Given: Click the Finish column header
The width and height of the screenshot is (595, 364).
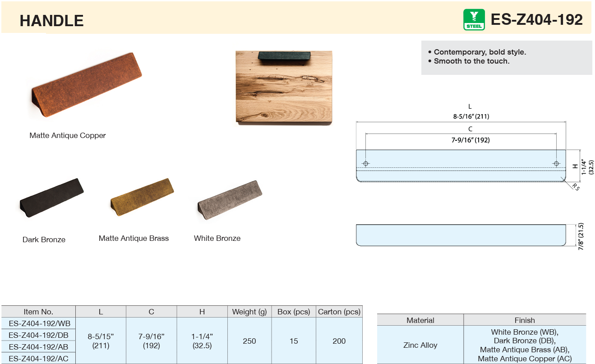Looking at the screenshot, I should (525, 320).
